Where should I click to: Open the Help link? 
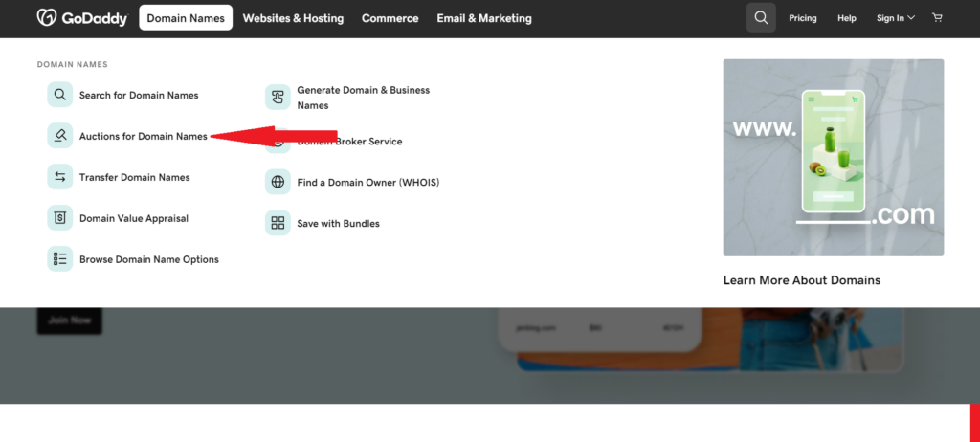click(x=847, y=18)
